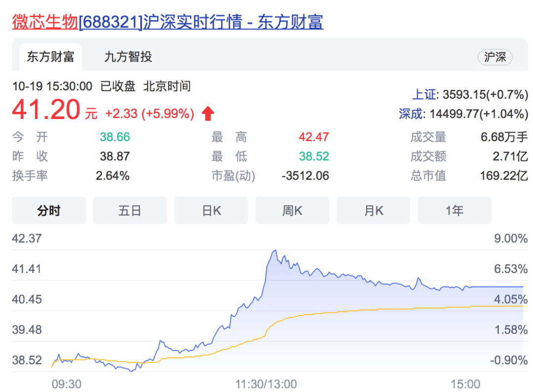Click the timestamp 10-19 15:30:00
The width and height of the screenshot is (533, 392).
(52, 86)
